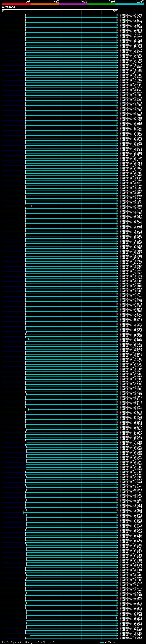The height and width of the screenshot is (644, 146).
Task: Click the cyan =100char. scale bar
Action: click(102, 642)
